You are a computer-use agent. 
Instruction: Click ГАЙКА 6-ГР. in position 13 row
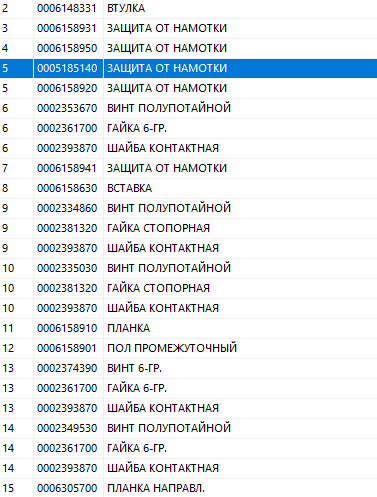137,388
